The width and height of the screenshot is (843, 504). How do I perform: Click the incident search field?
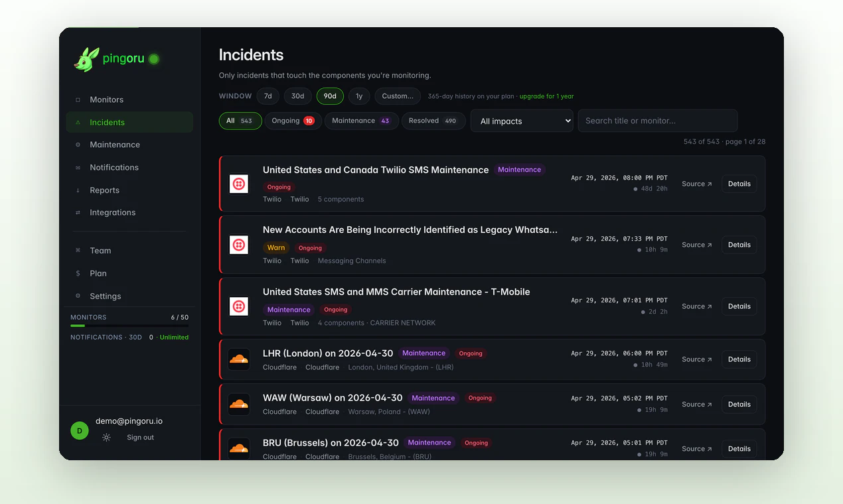click(657, 121)
